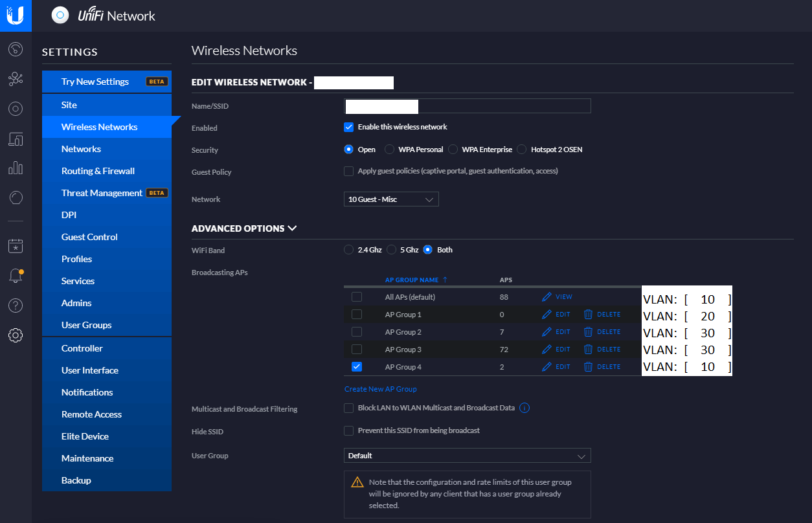Select the 5 Ghz WiFi band
The image size is (812, 523).
(x=392, y=250)
